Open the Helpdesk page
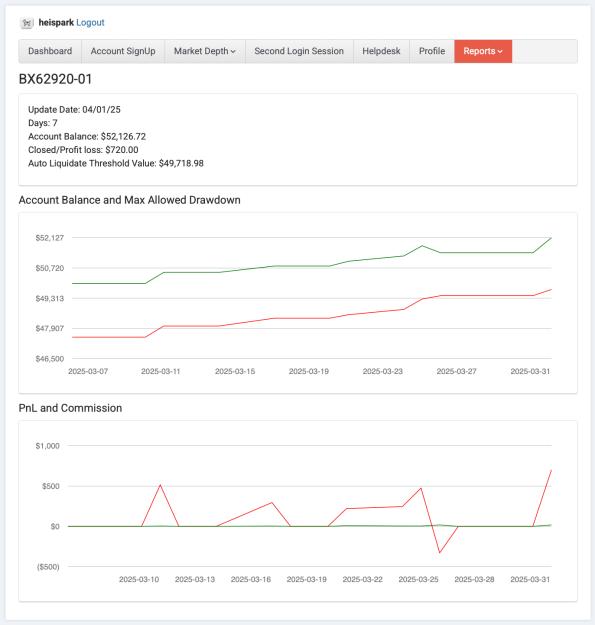595x625 pixels. [381, 51]
